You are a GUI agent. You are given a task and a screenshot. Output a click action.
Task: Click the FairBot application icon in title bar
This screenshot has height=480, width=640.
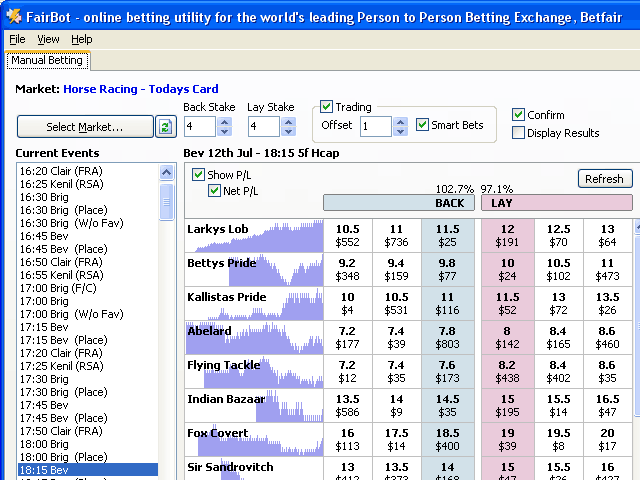tap(14, 16)
